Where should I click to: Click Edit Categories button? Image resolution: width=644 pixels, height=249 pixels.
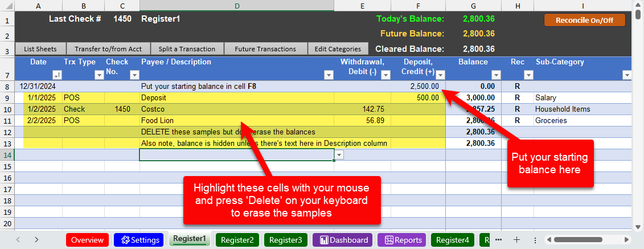coord(338,49)
